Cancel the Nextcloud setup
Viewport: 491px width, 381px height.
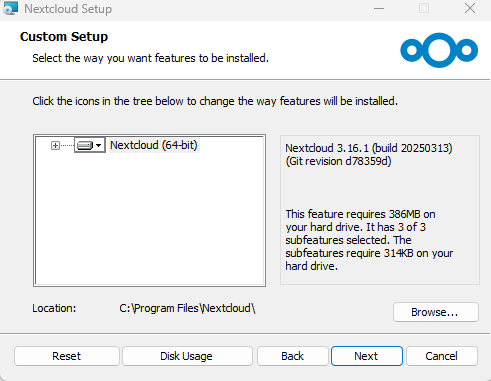(442, 356)
